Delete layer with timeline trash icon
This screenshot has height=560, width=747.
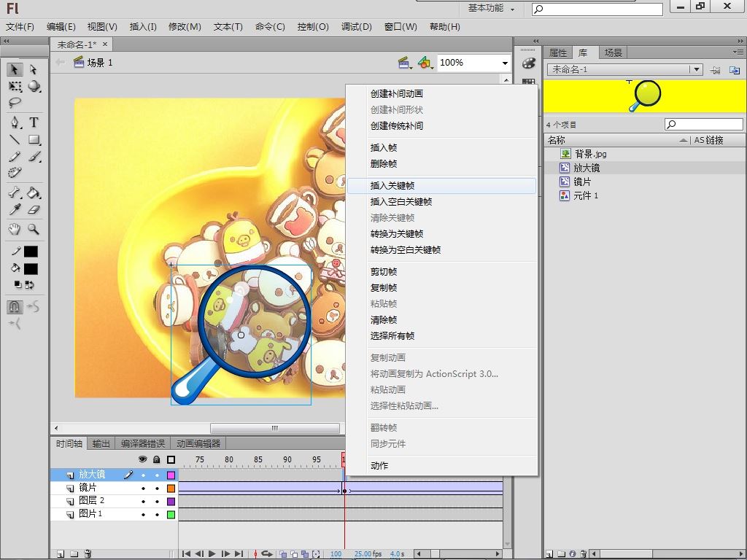(x=88, y=554)
